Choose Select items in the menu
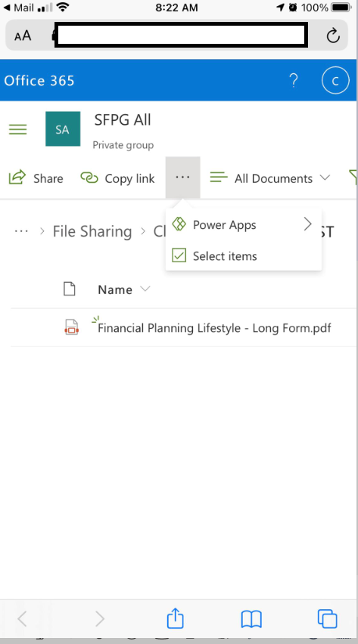The height and width of the screenshot is (644, 358). [243, 256]
